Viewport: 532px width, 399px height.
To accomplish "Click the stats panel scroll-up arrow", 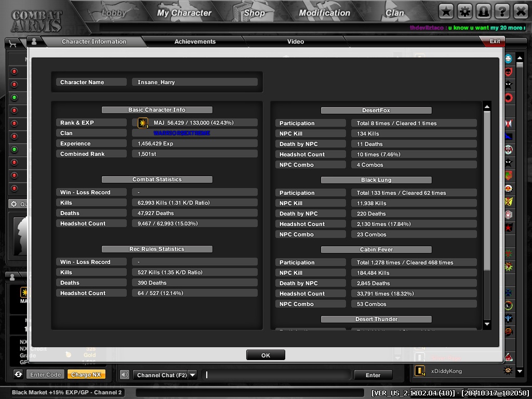I will pyautogui.click(x=487, y=107).
